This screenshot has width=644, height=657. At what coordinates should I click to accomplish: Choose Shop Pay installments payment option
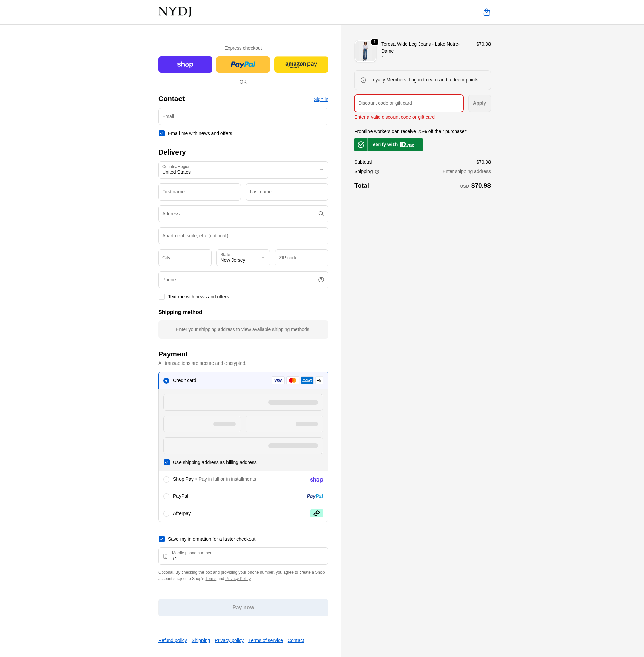pos(166,479)
